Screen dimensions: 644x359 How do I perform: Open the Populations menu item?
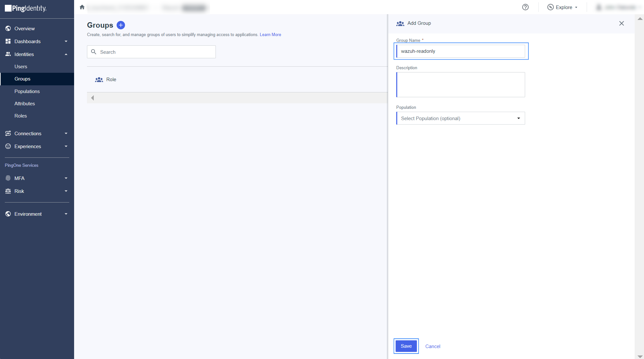pyautogui.click(x=27, y=91)
